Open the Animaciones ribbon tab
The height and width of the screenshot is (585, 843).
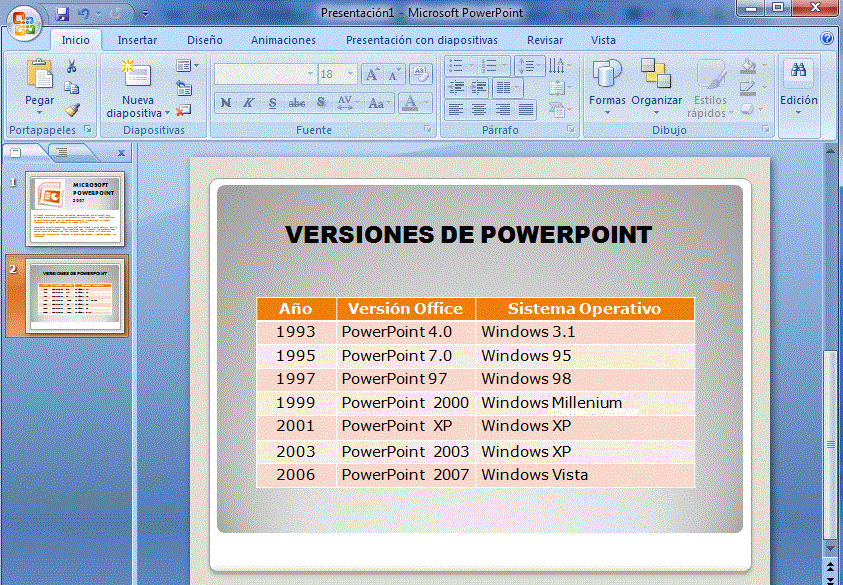(283, 40)
